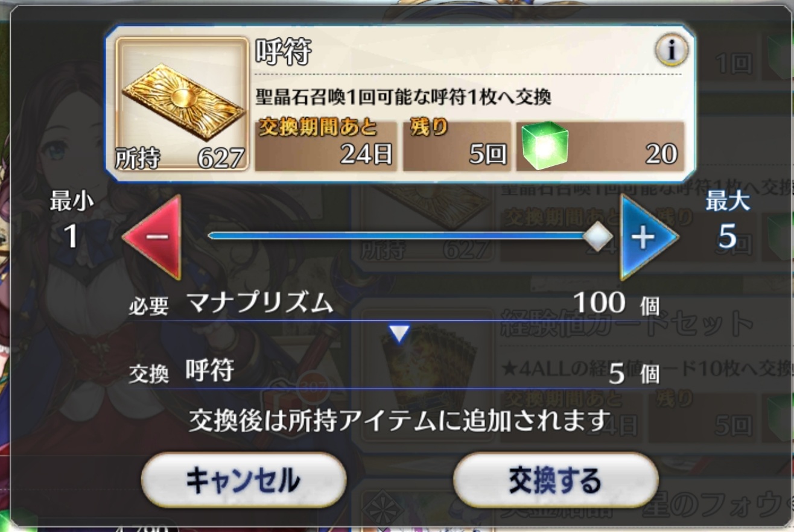Click the キャンセル button
This screenshot has width=794, height=532.
[244, 480]
